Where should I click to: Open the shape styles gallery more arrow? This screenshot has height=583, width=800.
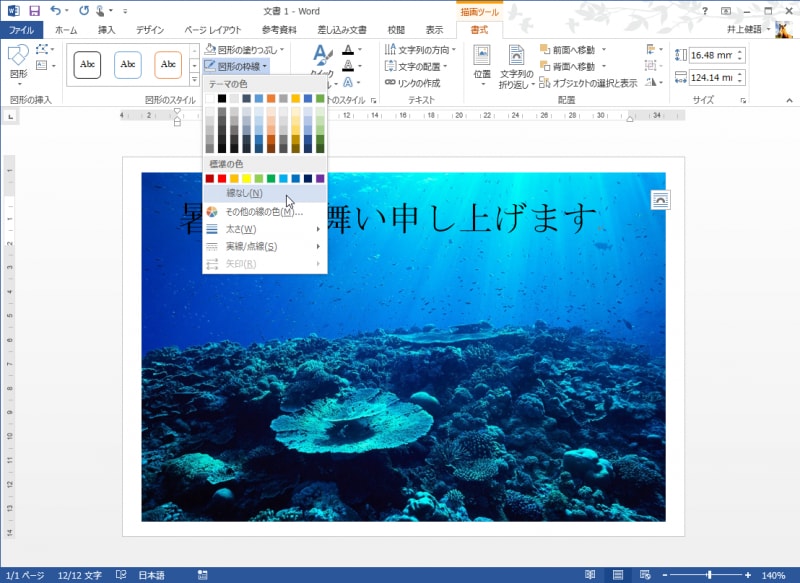(x=195, y=80)
